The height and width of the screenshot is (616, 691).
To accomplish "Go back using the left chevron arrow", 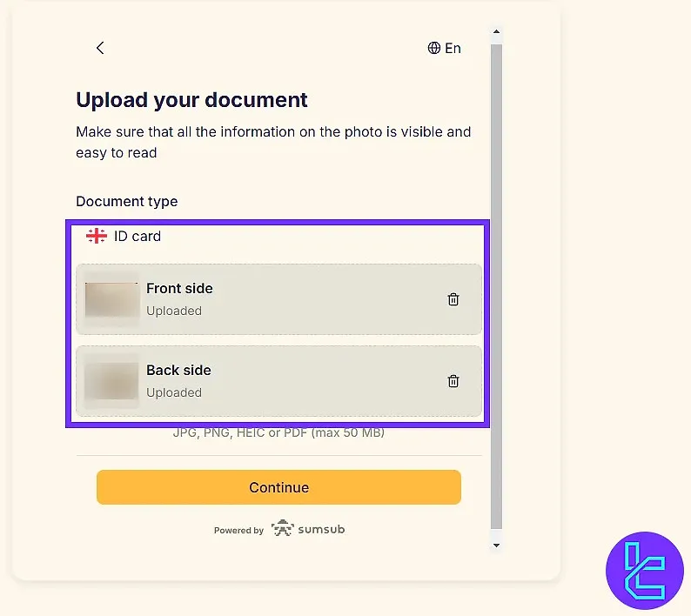I will click(x=100, y=48).
